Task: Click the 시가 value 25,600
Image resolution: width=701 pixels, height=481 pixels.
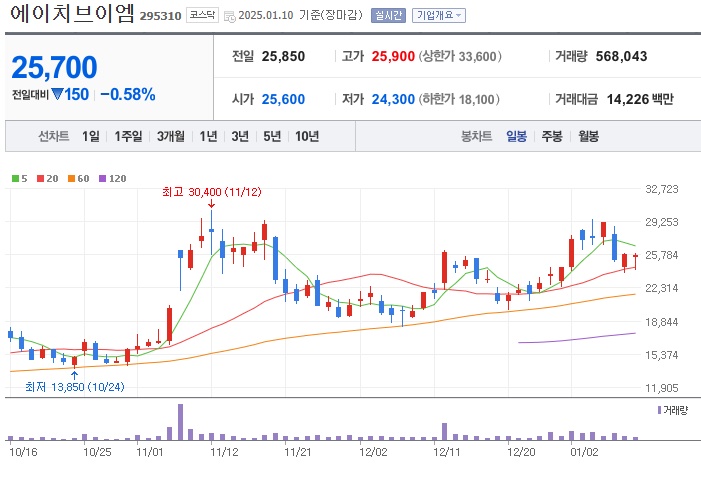Action: click(283, 99)
